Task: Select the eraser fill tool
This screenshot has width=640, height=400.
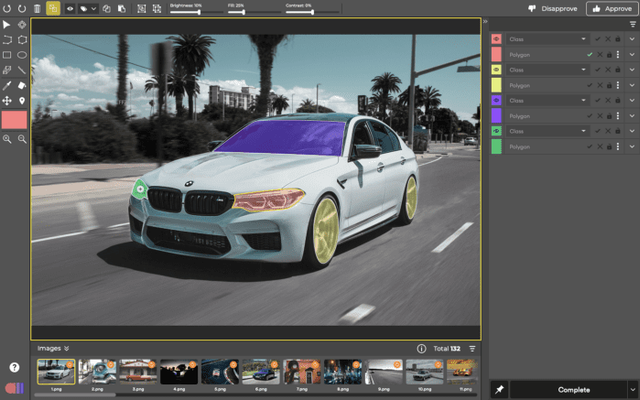Action: 22,85
